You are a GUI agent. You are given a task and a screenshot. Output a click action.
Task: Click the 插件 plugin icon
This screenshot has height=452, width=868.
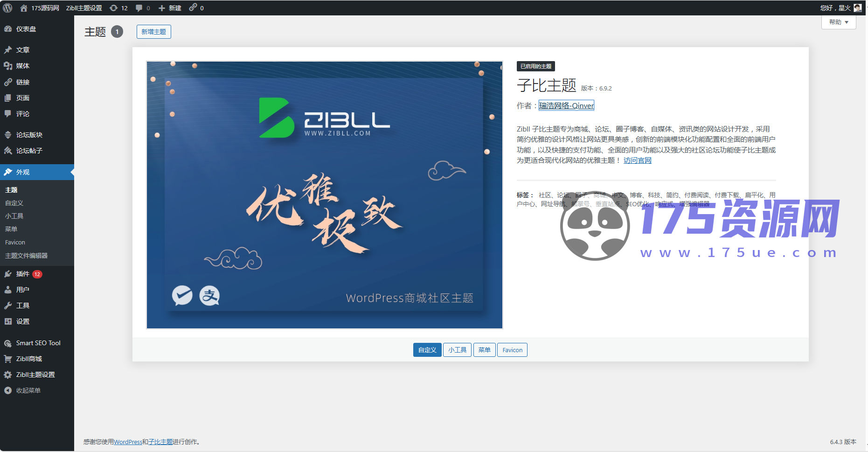(8, 274)
